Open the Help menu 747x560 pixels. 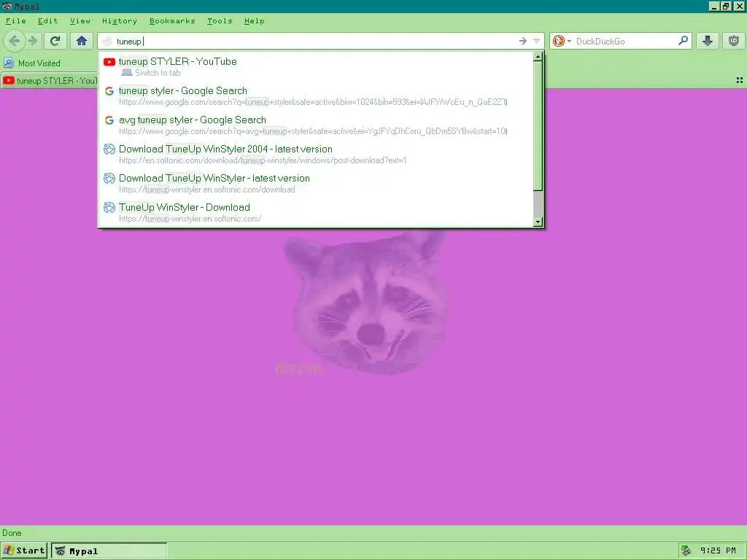(x=255, y=21)
